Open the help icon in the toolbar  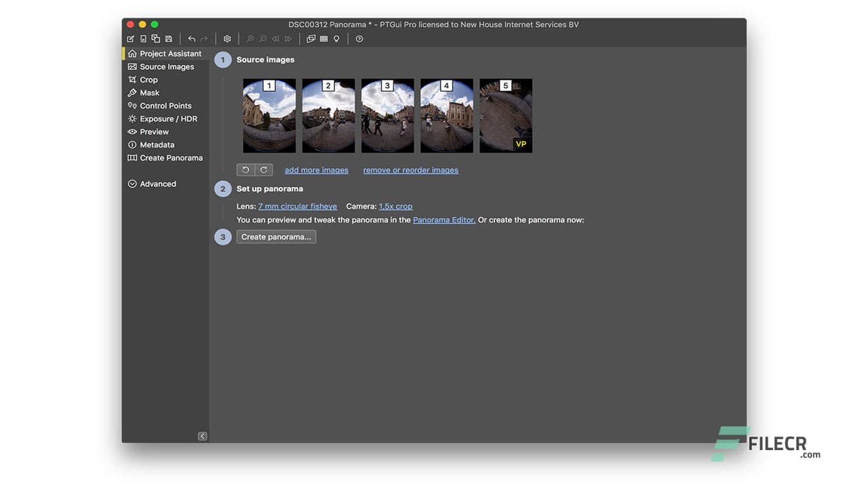359,39
